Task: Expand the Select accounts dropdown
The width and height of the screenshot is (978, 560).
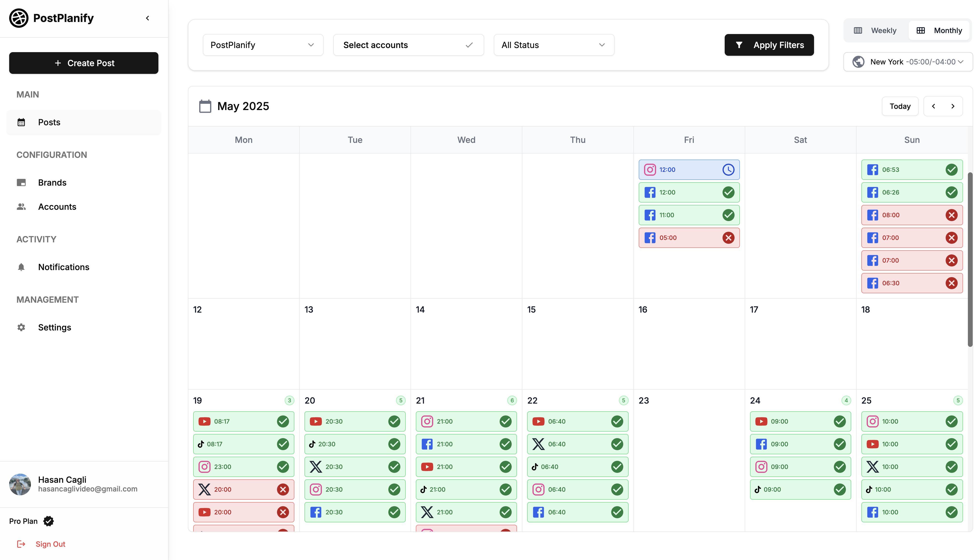Action: pyautogui.click(x=408, y=45)
